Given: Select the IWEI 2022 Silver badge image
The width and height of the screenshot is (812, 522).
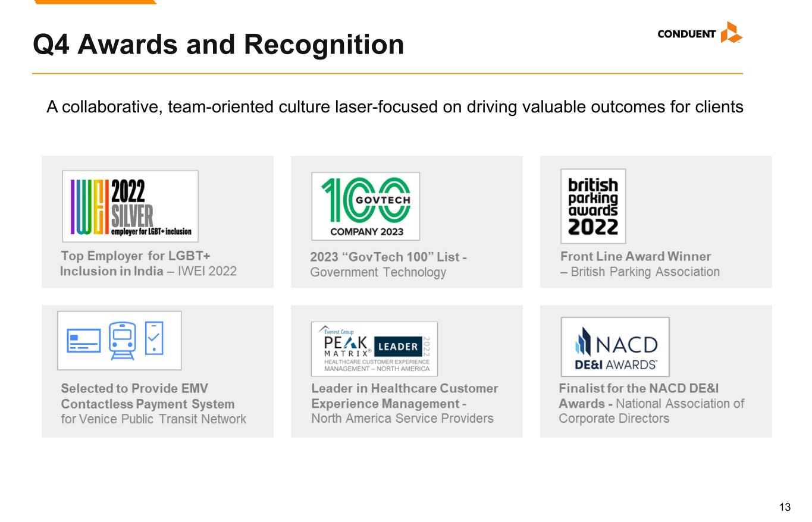Looking at the screenshot, I should 130,206.
